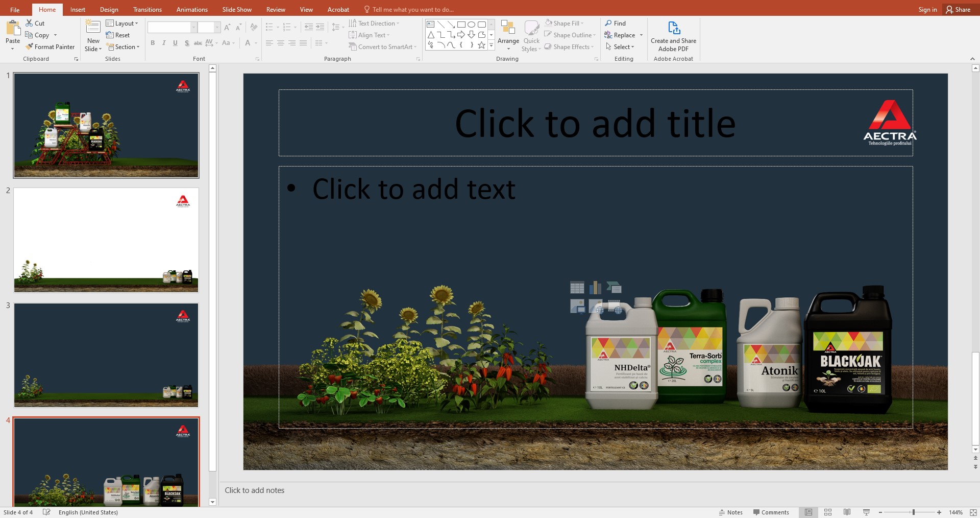Open the Layout dropdown
The height and width of the screenshot is (518, 980).
pos(122,23)
